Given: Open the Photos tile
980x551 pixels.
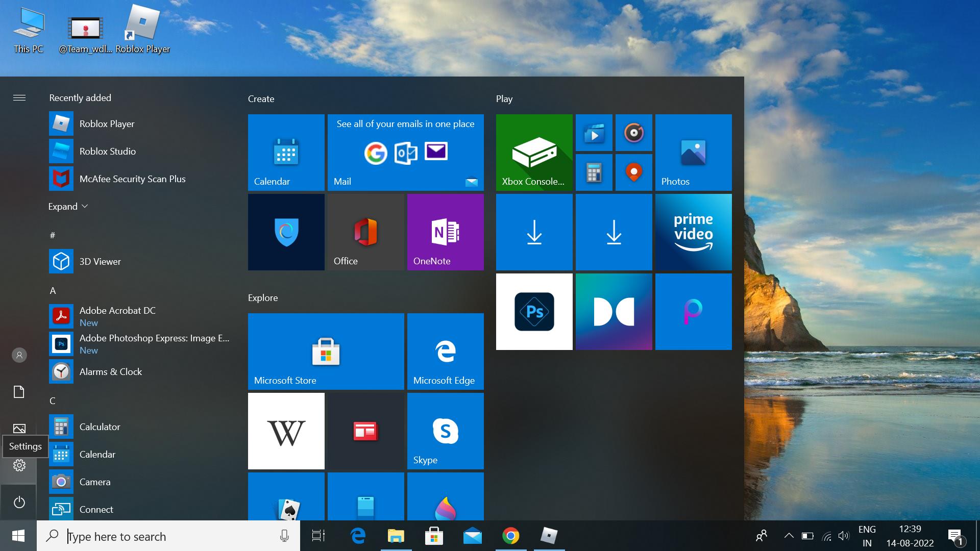Looking at the screenshot, I should click(693, 153).
